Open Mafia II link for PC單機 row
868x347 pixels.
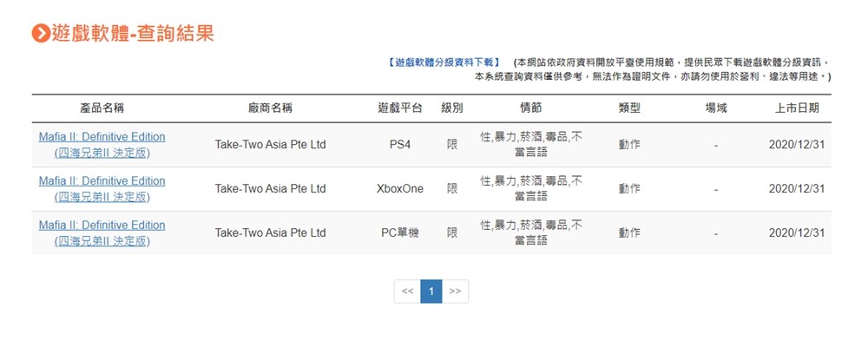102,233
